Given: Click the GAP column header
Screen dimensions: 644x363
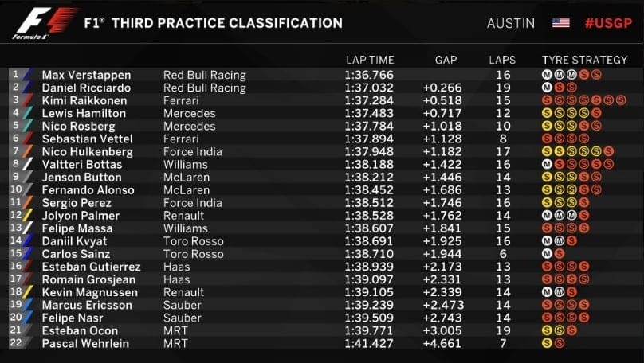Looking at the screenshot, I should [446, 60].
